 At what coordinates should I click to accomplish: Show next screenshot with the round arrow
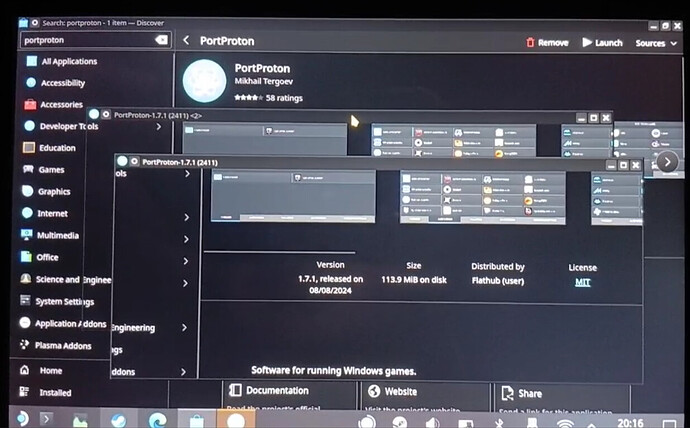coord(667,162)
